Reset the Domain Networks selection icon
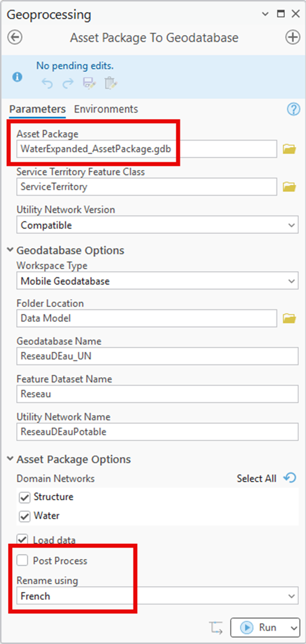 click(290, 478)
